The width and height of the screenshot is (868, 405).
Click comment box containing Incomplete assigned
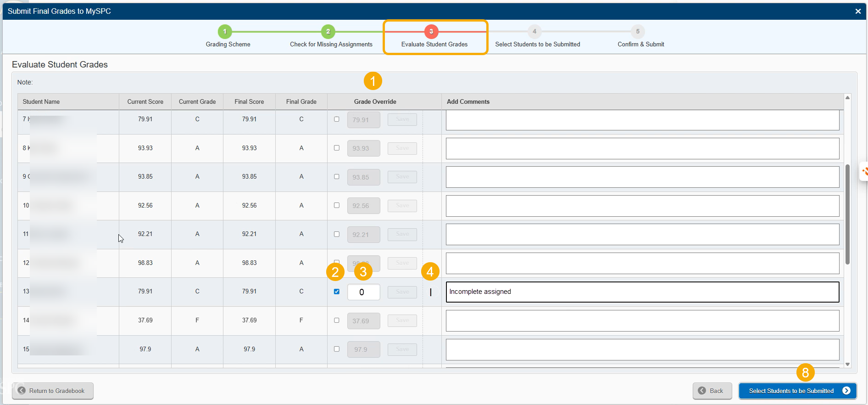pos(643,292)
